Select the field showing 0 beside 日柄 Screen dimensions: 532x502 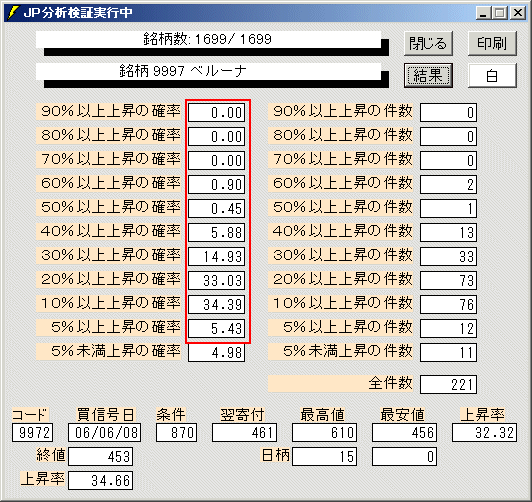point(404,457)
